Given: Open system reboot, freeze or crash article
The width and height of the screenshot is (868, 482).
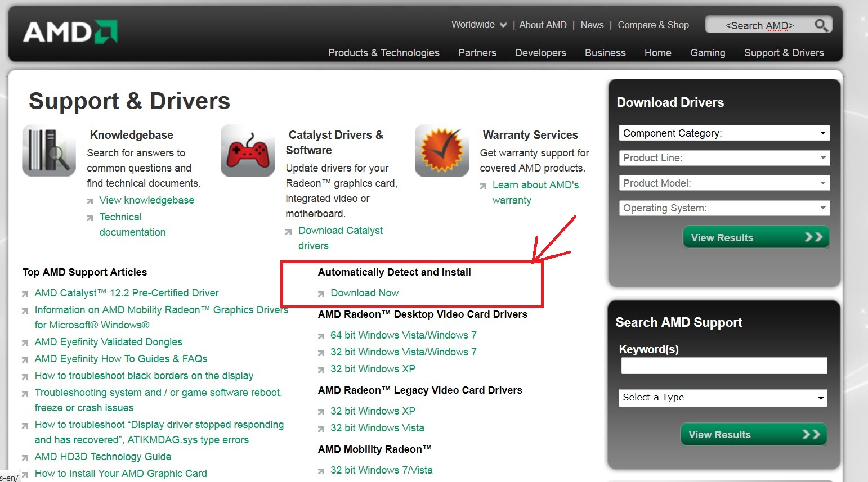Looking at the screenshot, I should click(x=158, y=400).
